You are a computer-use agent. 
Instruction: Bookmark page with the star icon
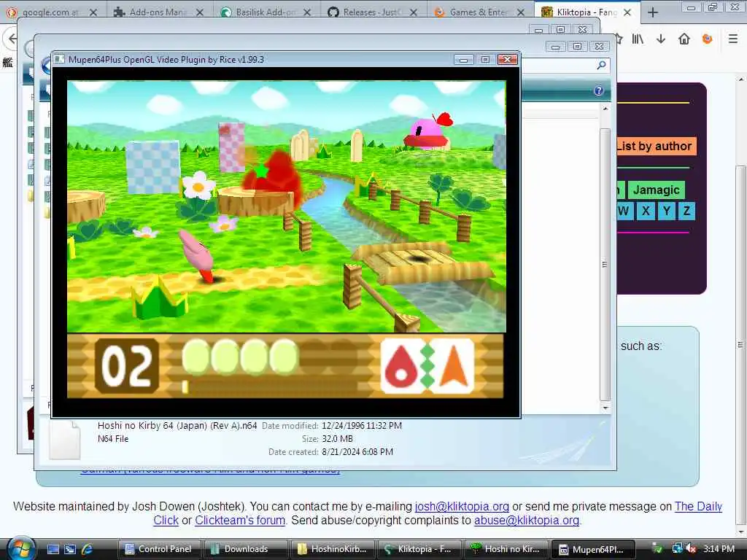pyautogui.click(x=620, y=39)
